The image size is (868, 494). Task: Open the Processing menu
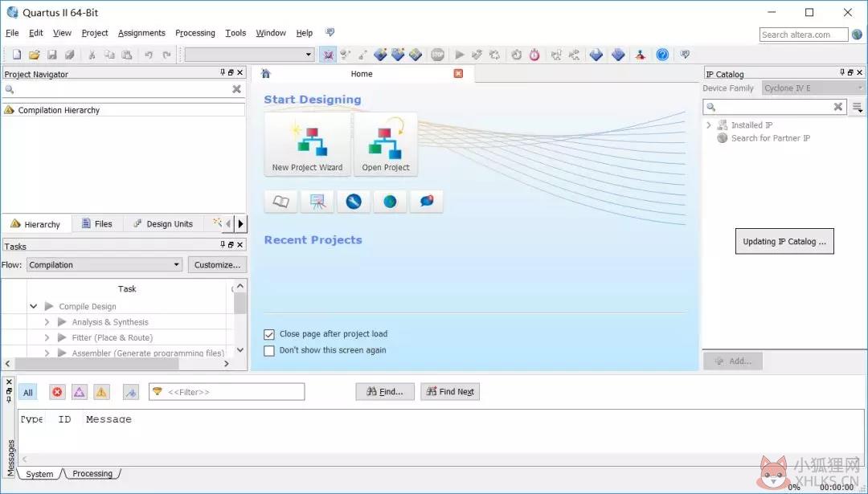[194, 33]
